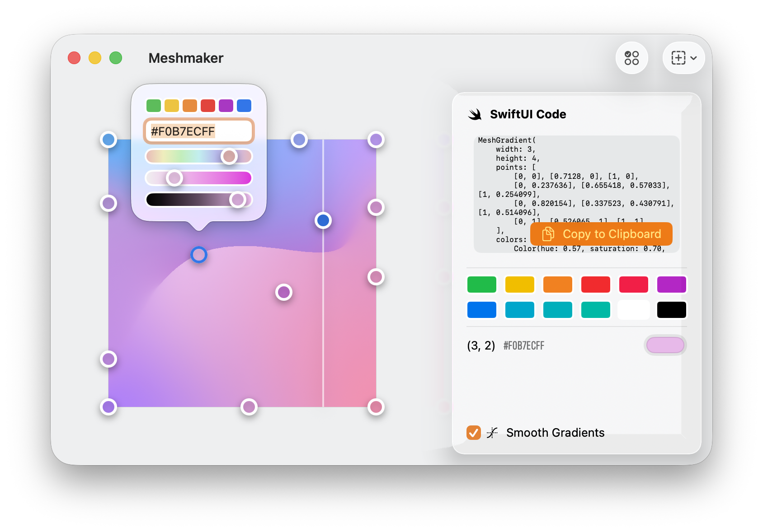Screen dimensions: 763x532
Task: Pick the red preset in the color popover
Action: [208, 106]
